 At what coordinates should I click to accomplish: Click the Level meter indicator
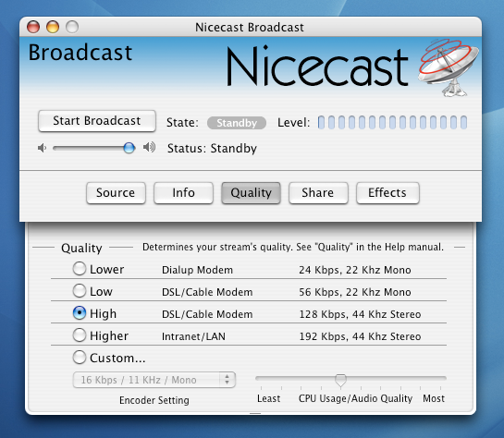click(x=392, y=122)
